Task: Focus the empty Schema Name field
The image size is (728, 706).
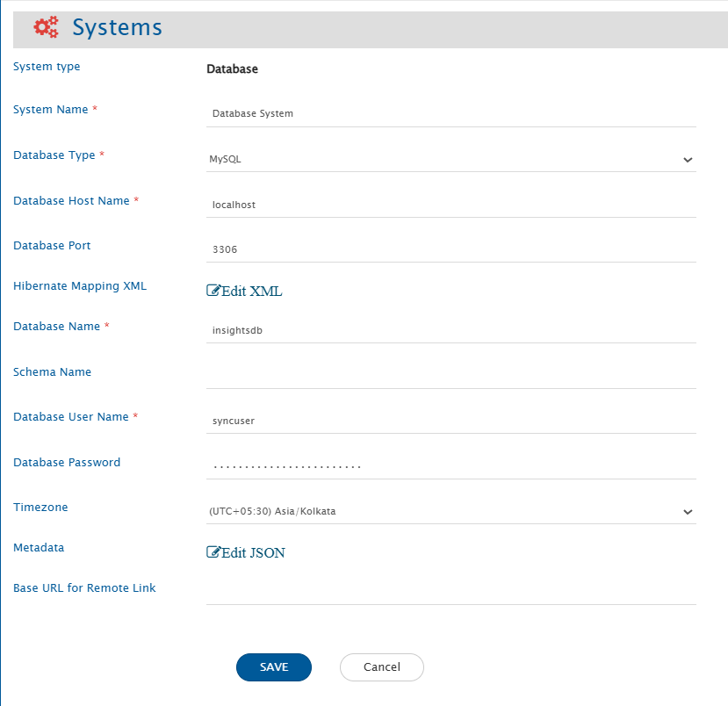Action: (x=450, y=375)
